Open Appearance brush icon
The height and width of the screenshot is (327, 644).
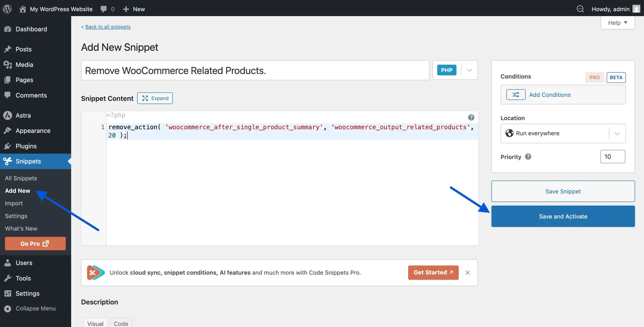8,131
